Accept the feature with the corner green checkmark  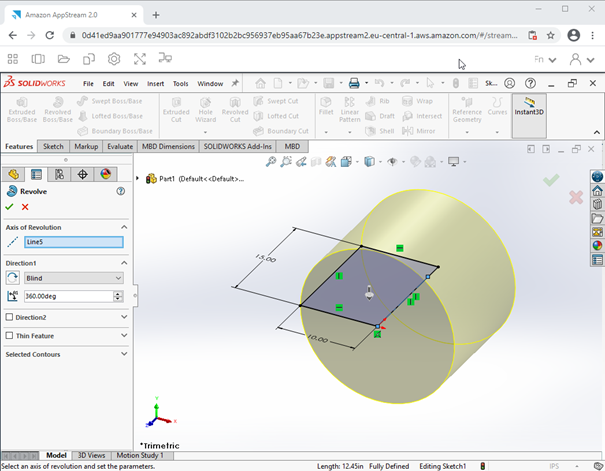point(551,180)
